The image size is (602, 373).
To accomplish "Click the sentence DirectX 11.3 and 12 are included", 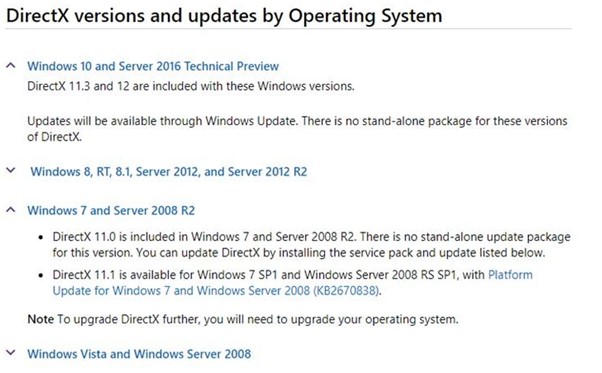I will coord(191,86).
